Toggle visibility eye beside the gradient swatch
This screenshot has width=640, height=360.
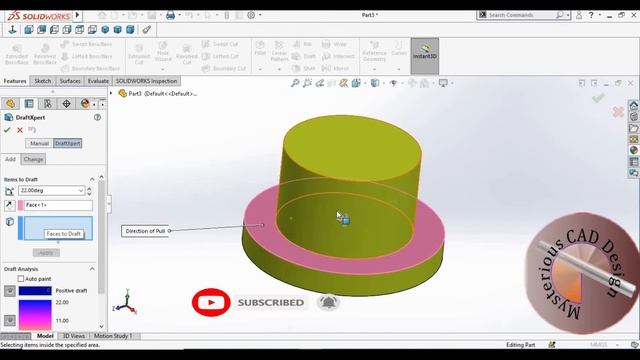point(10,320)
